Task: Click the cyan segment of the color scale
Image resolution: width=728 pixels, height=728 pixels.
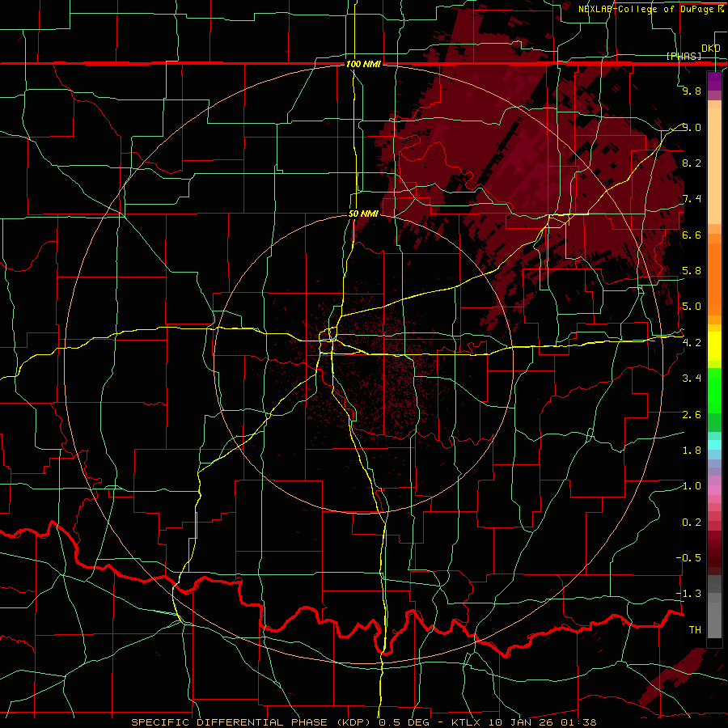Action: (x=714, y=445)
